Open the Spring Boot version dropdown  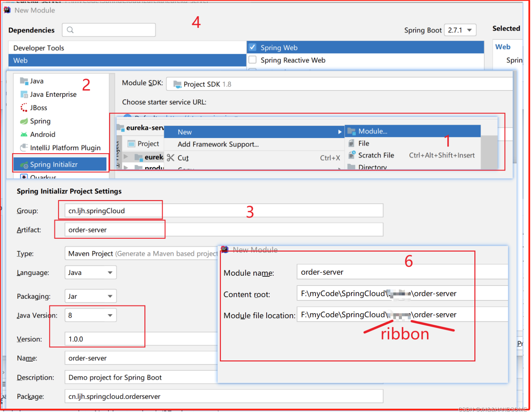point(460,30)
